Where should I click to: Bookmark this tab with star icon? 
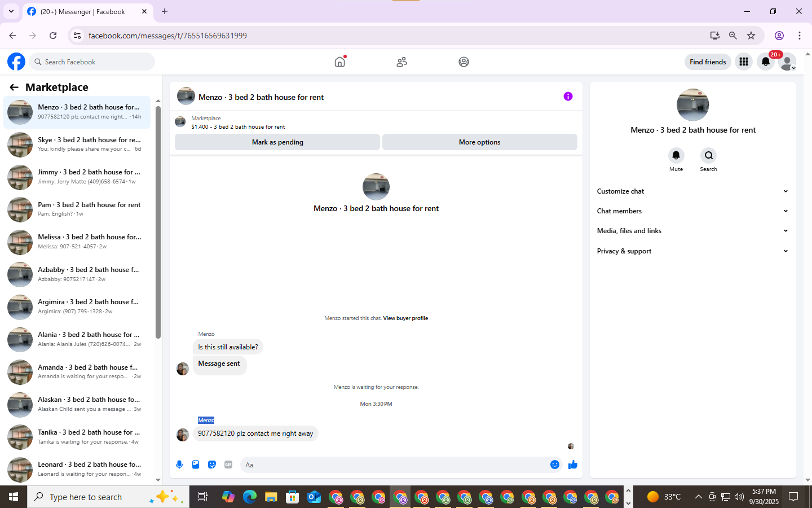click(751, 36)
